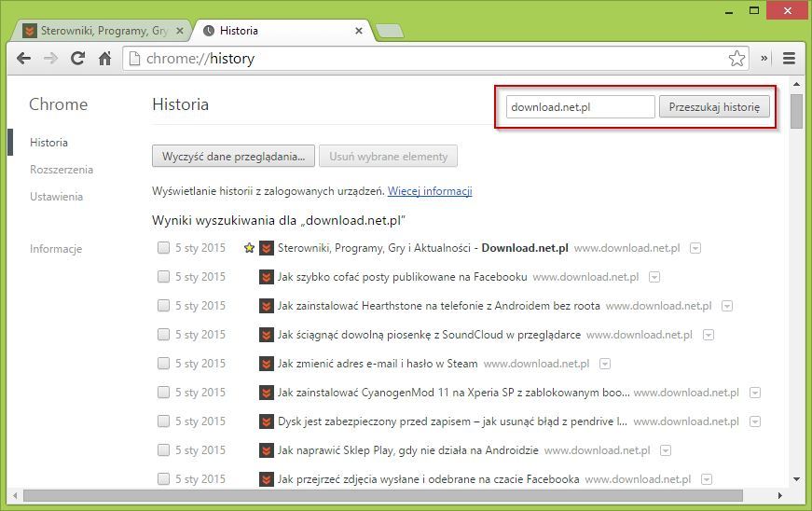This screenshot has width=812, height=511.
Task: Close the Historia tab
Action: click(358, 31)
